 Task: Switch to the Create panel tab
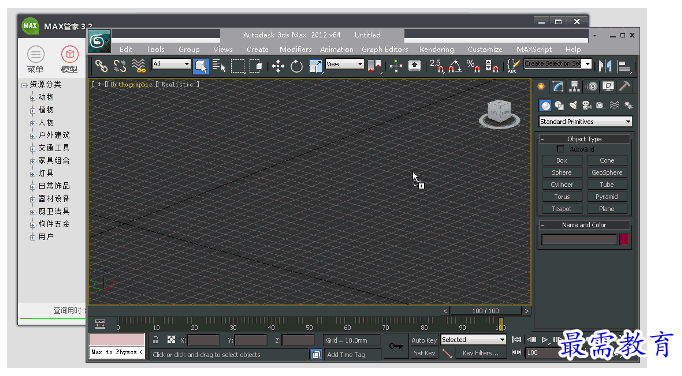tap(542, 86)
